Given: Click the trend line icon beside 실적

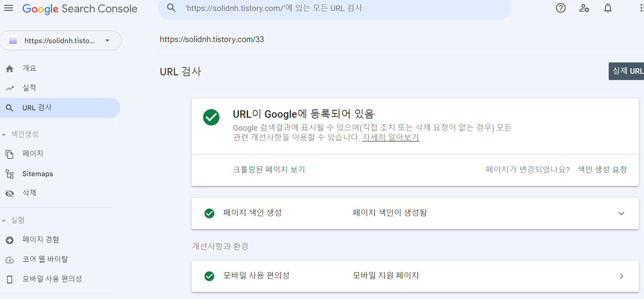Looking at the screenshot, I should click(10, 88).
